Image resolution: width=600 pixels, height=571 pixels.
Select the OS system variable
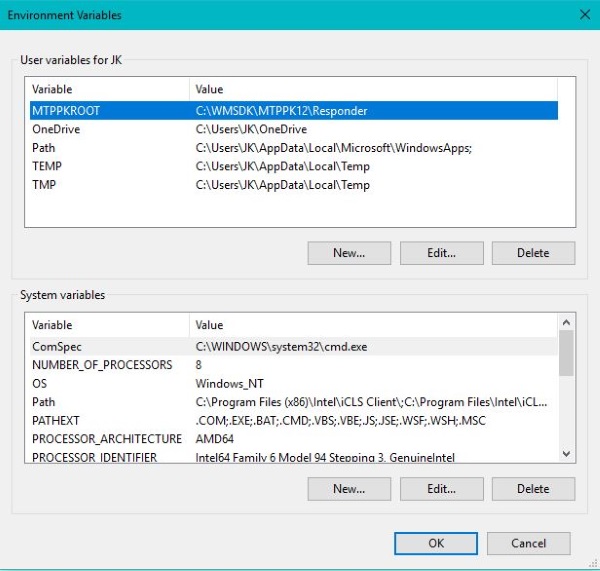point(293,383)
